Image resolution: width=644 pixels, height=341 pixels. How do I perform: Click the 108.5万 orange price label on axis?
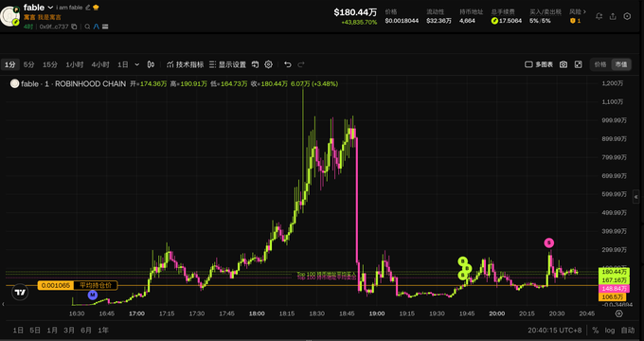pyautogui.click(x=613, y=297)
